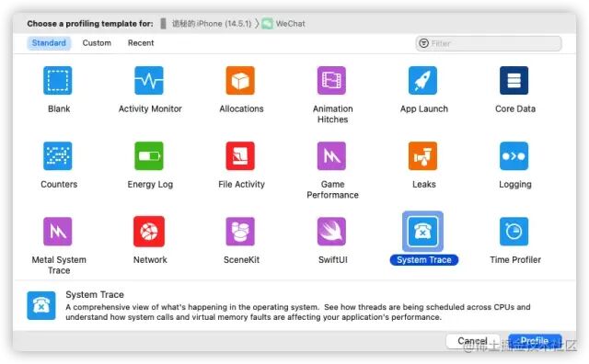Select the Game Performance template icon
589x364 pixels.
click(x=331, y=155)
